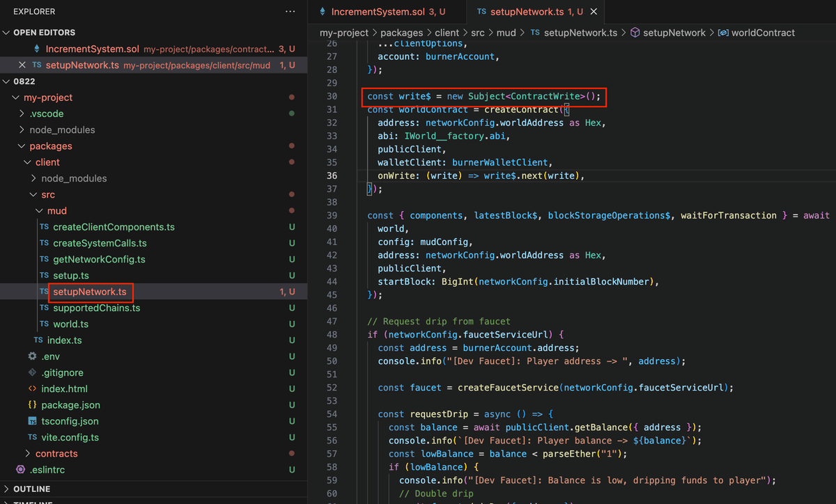Click "config: mudConfig," code line
The height and width of the screenshot is (504, 836).
click(x=425, y=242)
